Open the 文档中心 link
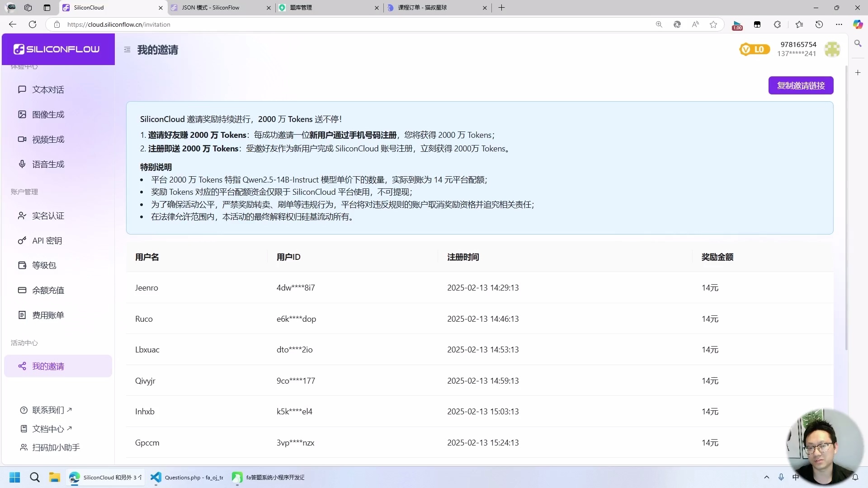Viewport: 868px width, 488px height. click(x=46, y=428)
